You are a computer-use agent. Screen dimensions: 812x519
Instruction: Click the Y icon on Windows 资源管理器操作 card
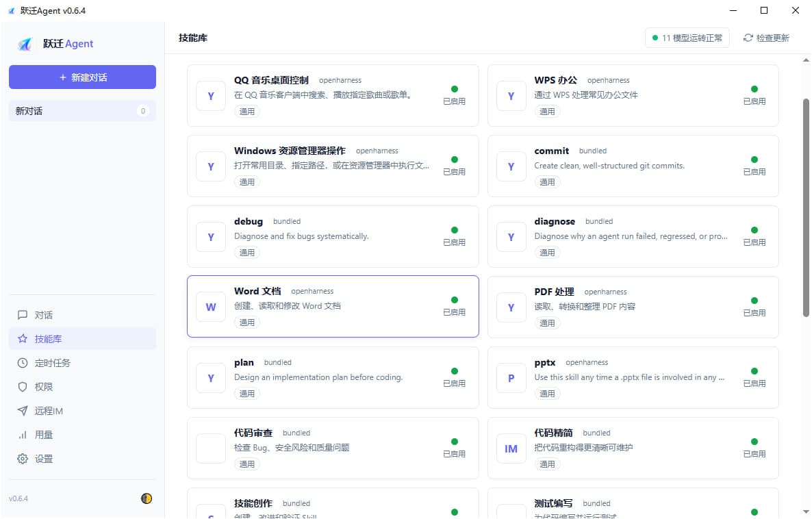pyautogui.click(x=211, y=166)
